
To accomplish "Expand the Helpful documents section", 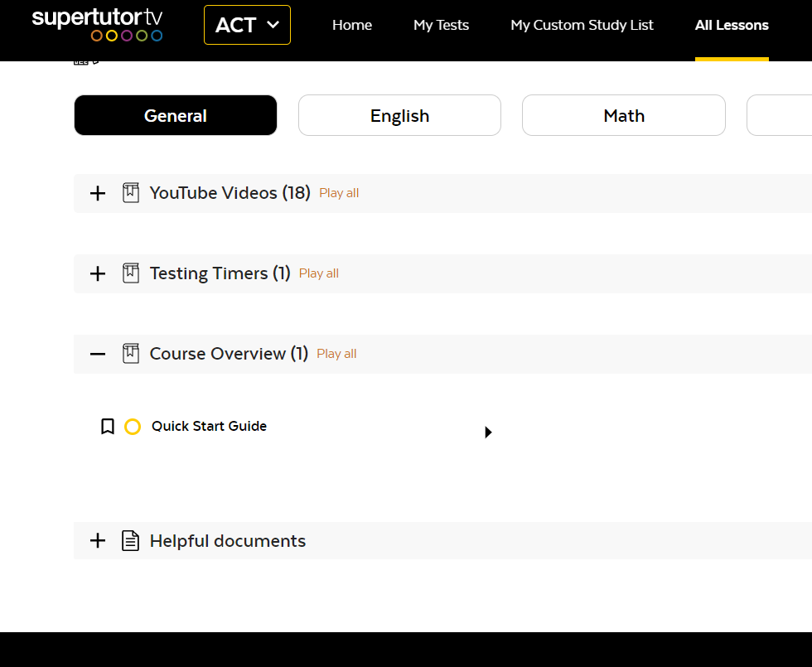I will tap(98, 541).
